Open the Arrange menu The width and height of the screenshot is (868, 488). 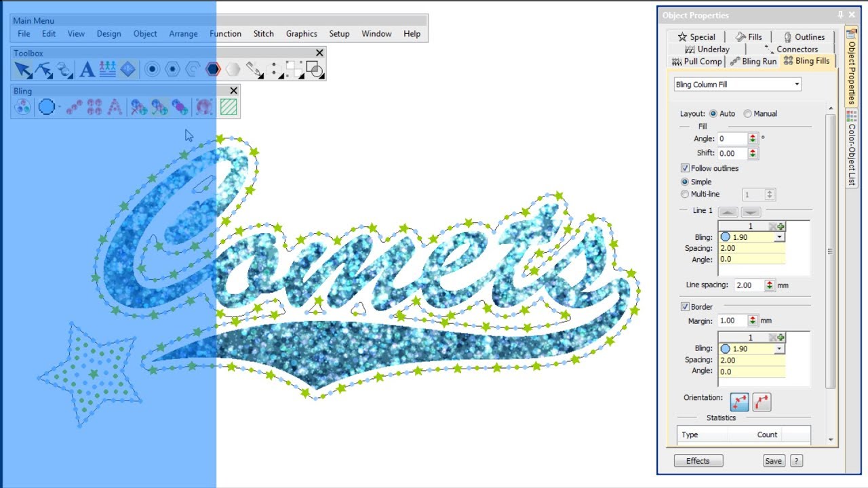click(x=183, y=34)
